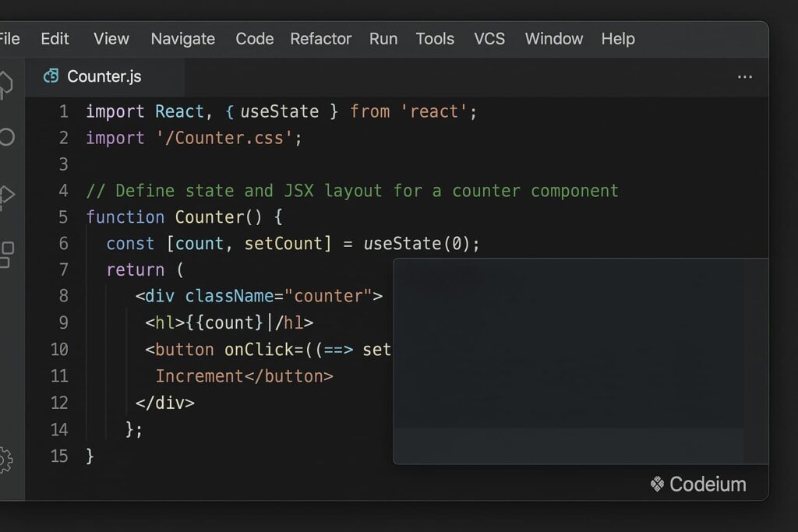Click line number 7 in the gutter
This screenshot has height=532, width=798.
pos(64,270)
